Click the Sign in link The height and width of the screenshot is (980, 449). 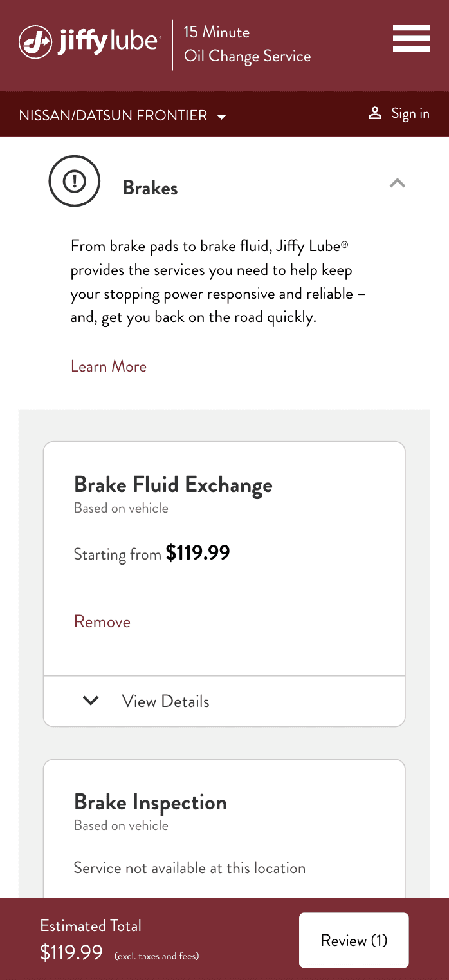410,113
